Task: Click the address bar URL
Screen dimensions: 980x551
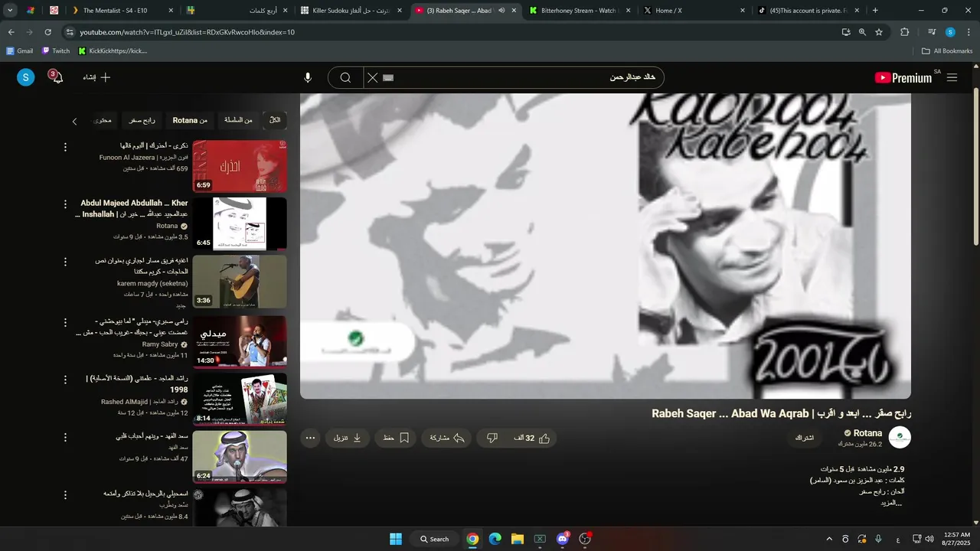Action: click(x=187, y=32)
